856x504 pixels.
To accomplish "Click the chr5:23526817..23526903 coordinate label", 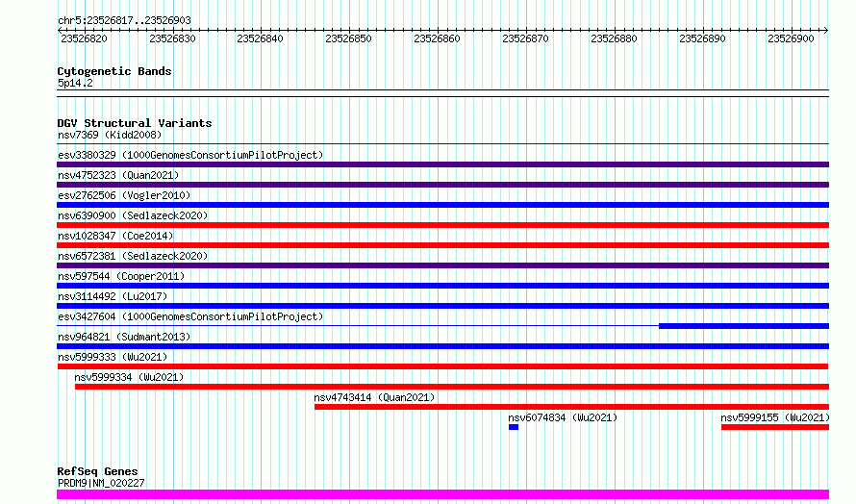I will (x=124, y=20).
